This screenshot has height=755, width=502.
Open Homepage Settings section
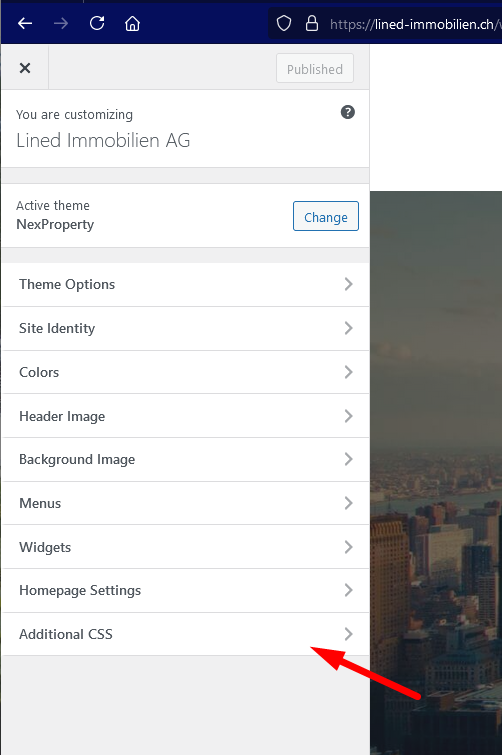coord(186,590)
